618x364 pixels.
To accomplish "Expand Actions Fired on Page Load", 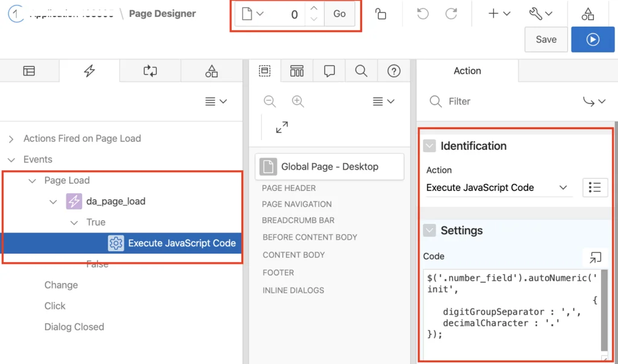I will coord(11,139).
